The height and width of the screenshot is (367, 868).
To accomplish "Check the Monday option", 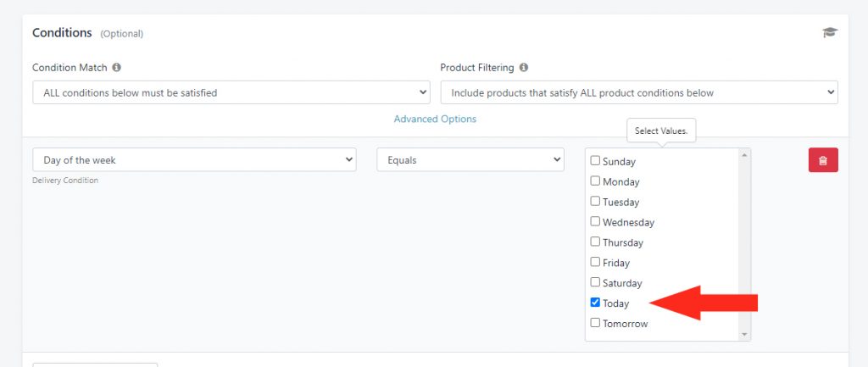I will [595, 181].
